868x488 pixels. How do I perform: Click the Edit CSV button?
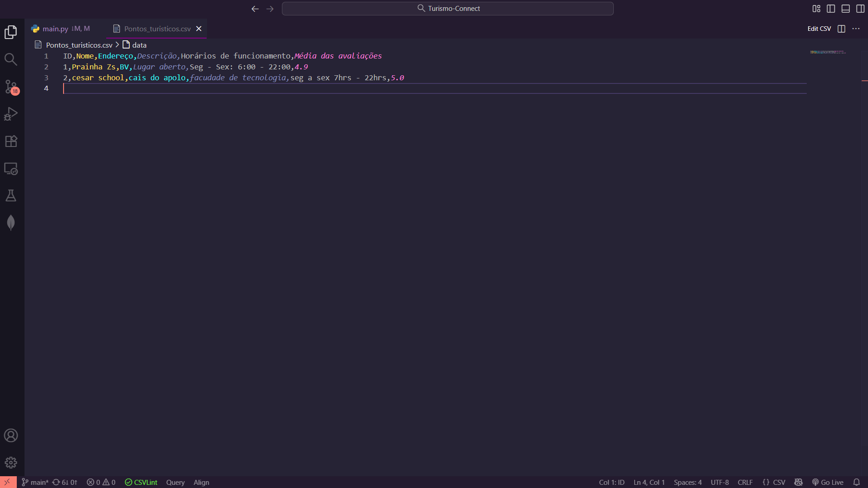pyautogui.click(x=819, y=29)
